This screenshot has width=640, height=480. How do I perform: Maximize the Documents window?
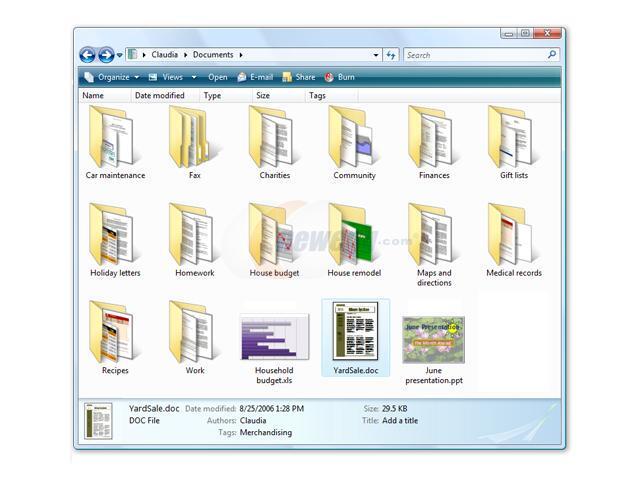pyautogui.click(x=525, y=33)
